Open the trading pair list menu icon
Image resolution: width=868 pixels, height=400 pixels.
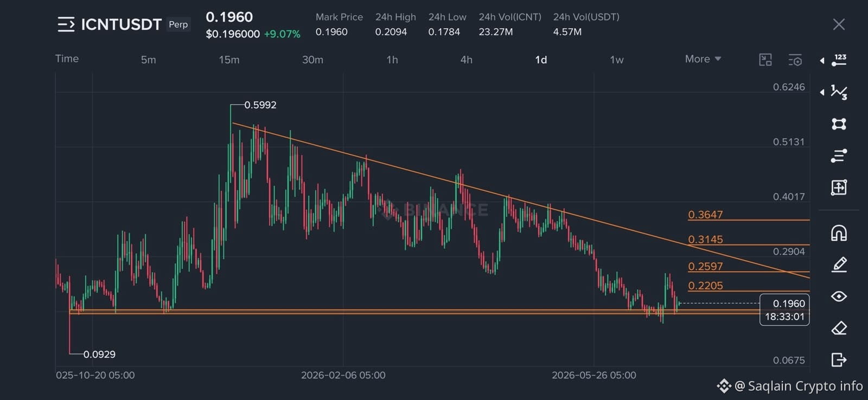pyautogui.click(x=66, y=24)
